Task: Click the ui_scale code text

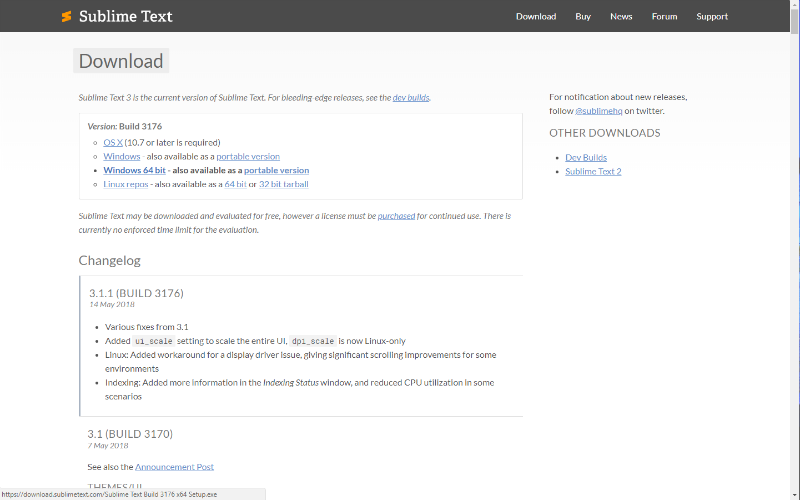Action: 154,341
